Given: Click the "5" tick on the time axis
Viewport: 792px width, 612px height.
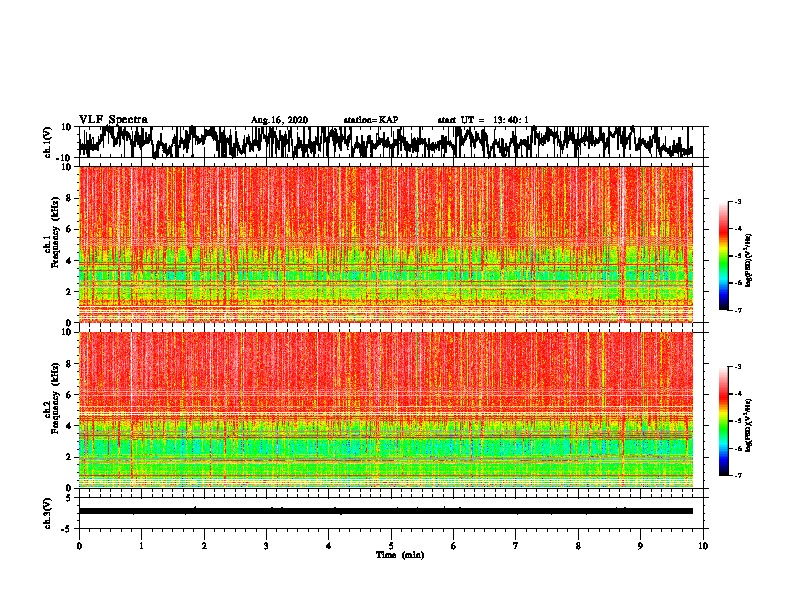Looking at the screenshot, I should (391, 546).
